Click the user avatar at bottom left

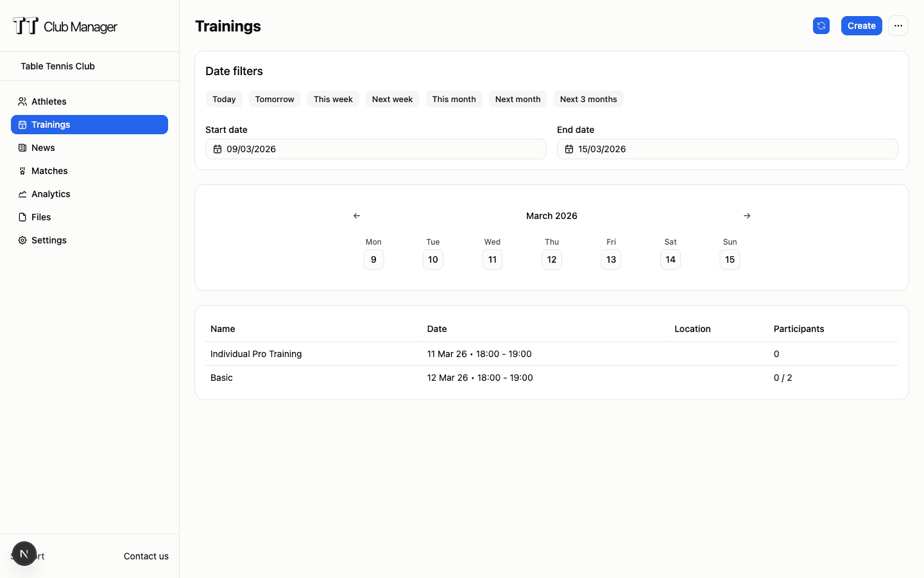[x=24, y=554]
